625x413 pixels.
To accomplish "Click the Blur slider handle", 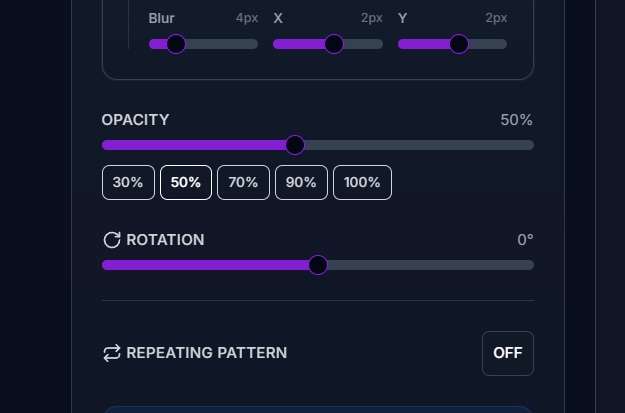I will [176, 44].
